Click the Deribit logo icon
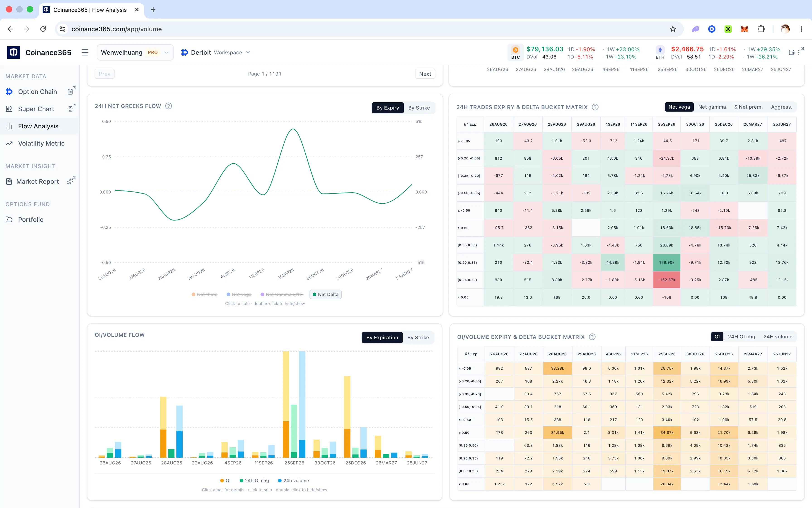This screenshot has height=508, width=812. point(184,52)
